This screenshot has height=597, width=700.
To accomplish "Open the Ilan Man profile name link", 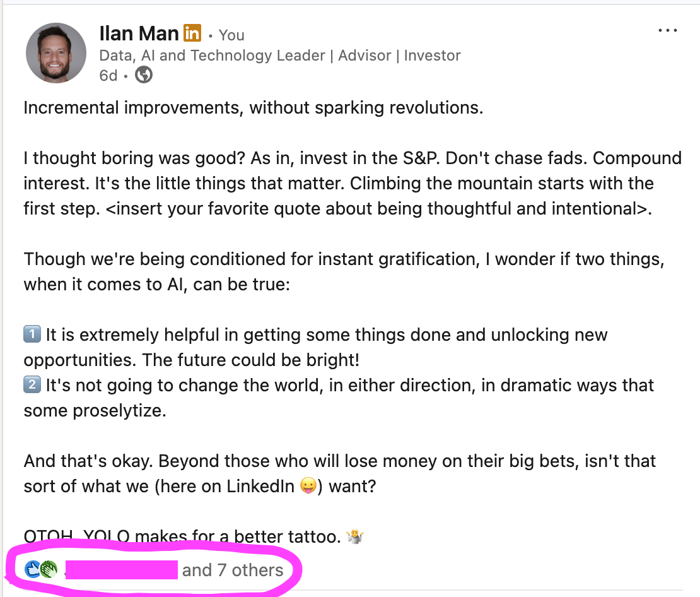I will [x=139, y=33].
